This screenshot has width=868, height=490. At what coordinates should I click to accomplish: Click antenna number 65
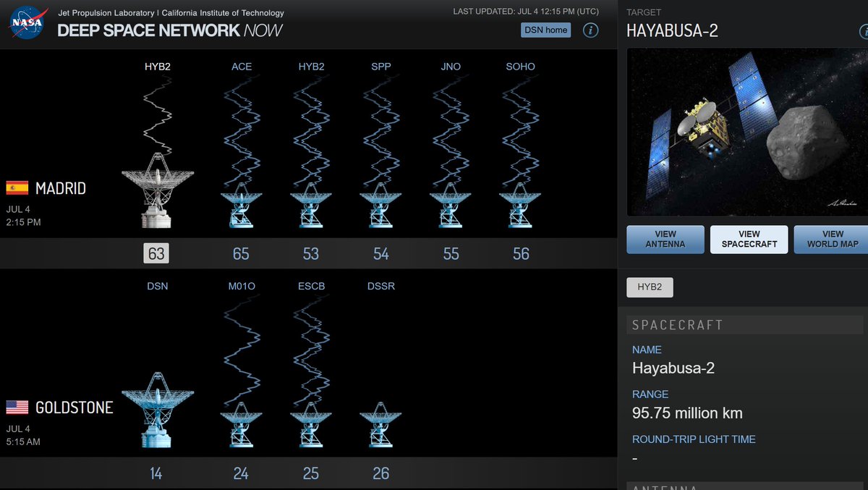pos(241,254)
